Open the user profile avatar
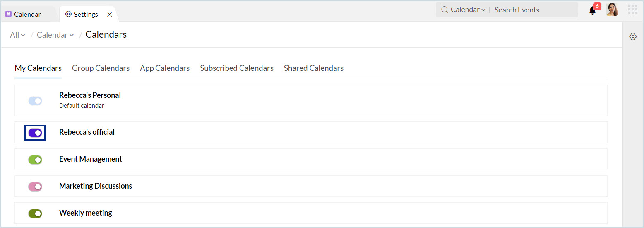The image size is (644, 228). tap(612, 10)
